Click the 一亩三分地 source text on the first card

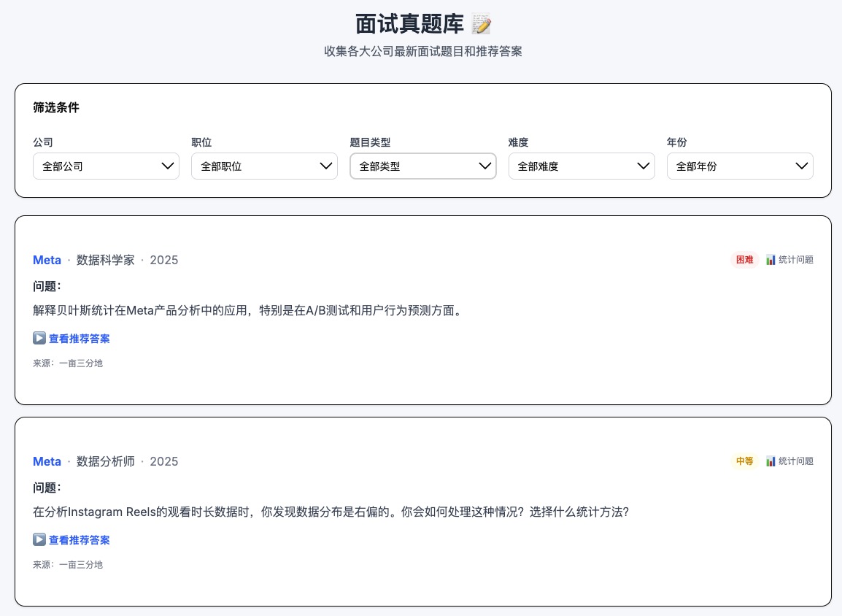point(81,363)
